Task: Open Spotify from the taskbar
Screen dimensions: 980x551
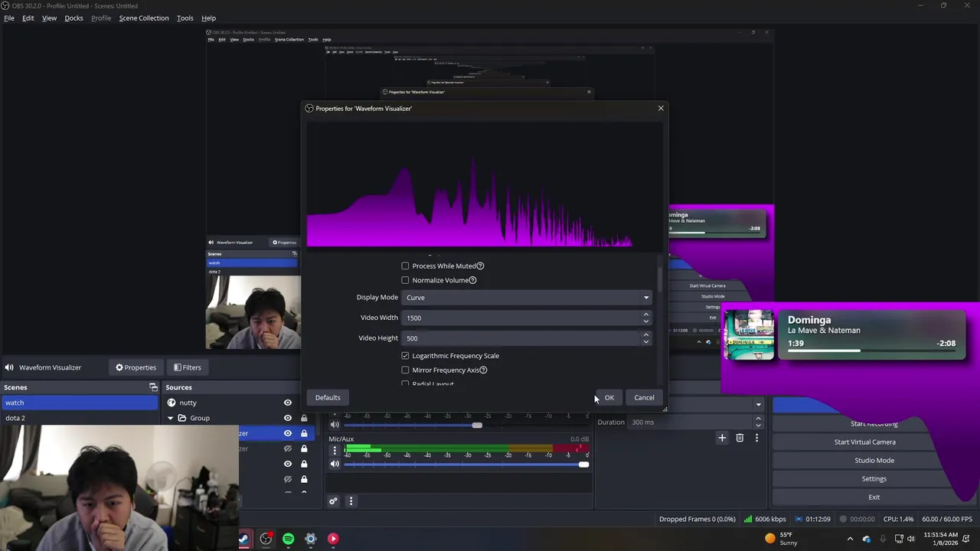Action: tap(288, 539)
